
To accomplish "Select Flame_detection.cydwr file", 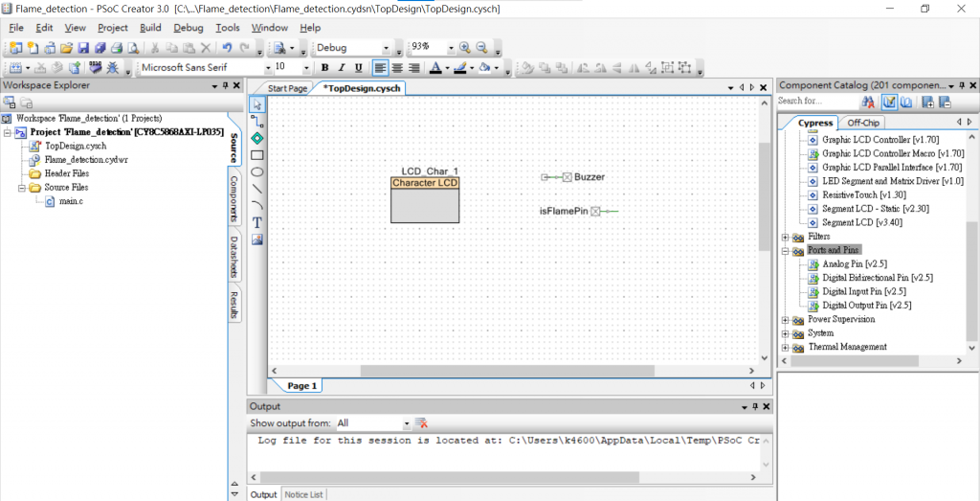I will click(x=86, y=159).
